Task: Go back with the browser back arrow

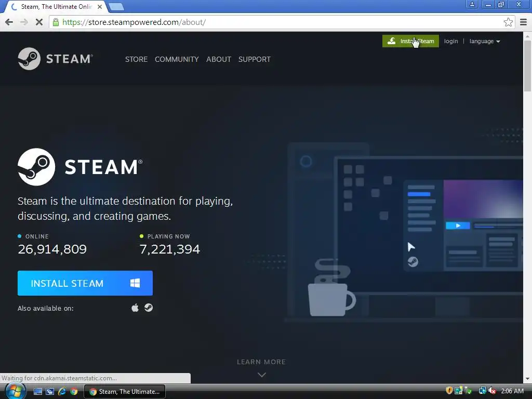Action: (x=9, y=22)
